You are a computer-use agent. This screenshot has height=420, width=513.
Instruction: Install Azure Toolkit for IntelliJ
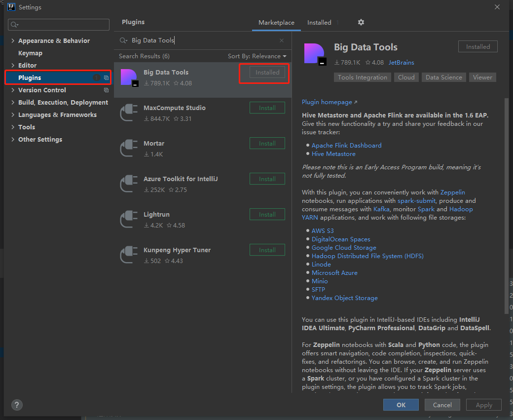(x=267, y=179)
